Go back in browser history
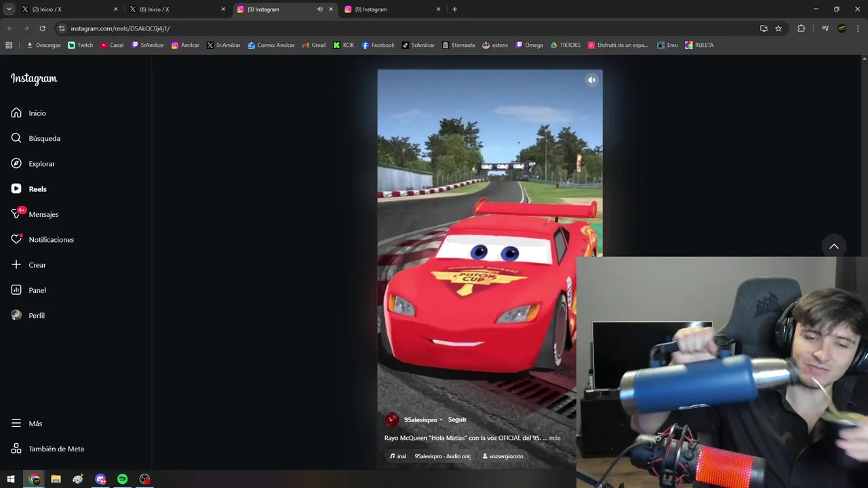868x488 pixels. tap(9, 28)
